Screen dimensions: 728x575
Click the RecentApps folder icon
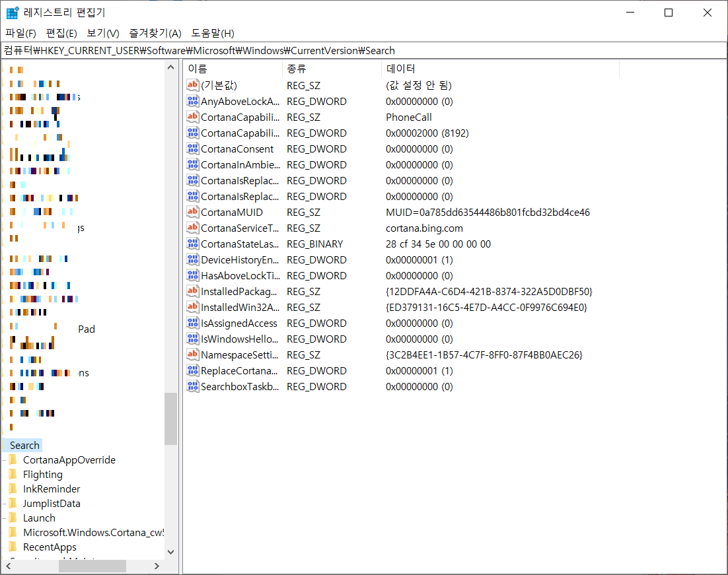pos(13,547)
